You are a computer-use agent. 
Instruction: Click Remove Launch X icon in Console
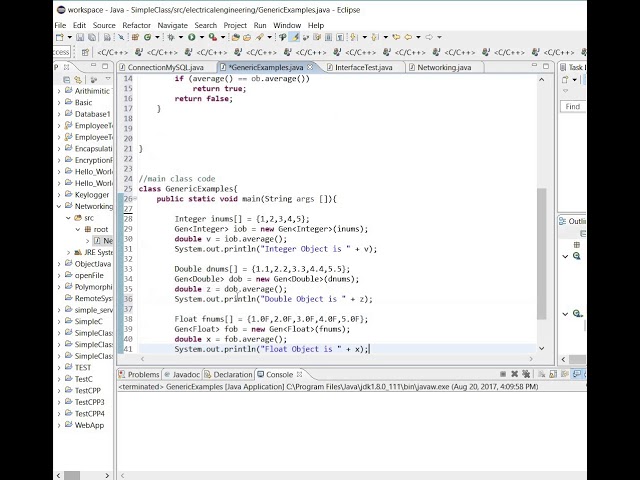pyautogui.click(x=514, y=374)
